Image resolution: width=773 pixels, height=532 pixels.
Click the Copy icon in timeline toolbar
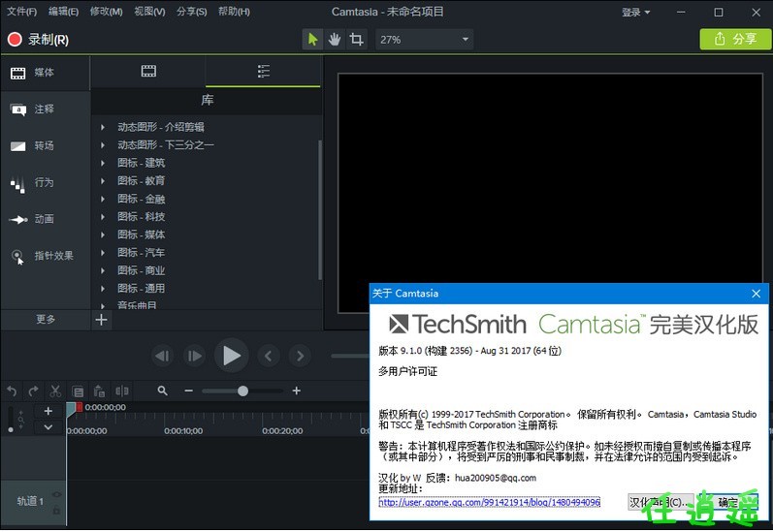tap(78, 391)
